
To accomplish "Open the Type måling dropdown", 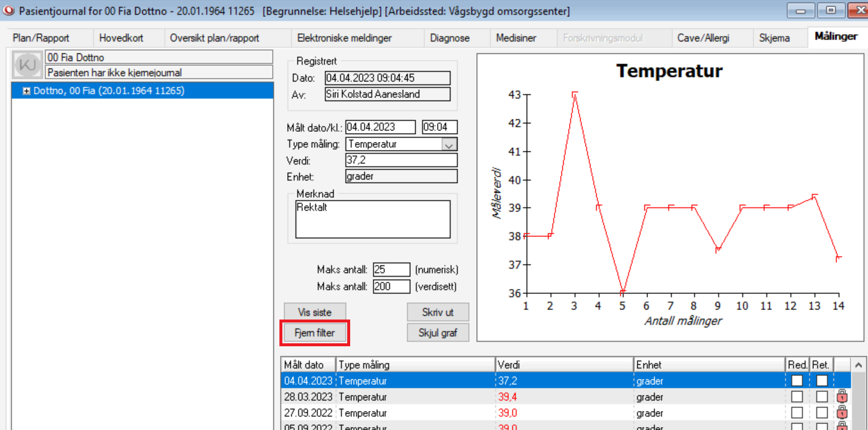I will [x=449, y=144].
